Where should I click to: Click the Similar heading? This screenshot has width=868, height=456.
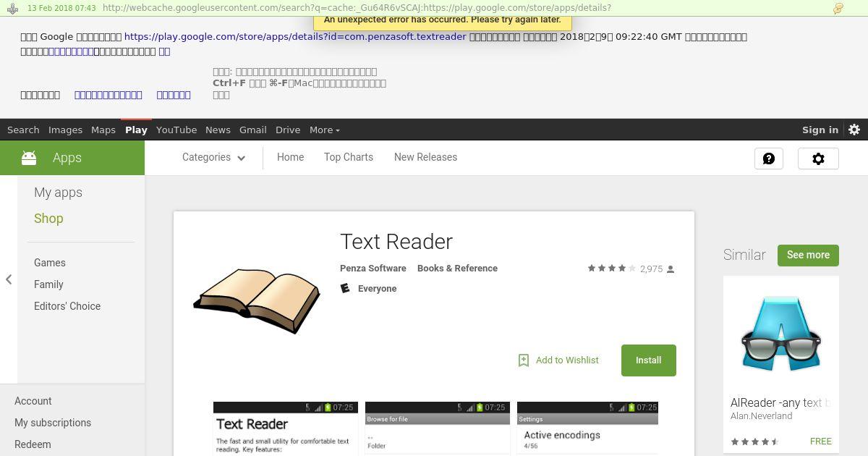744,255
